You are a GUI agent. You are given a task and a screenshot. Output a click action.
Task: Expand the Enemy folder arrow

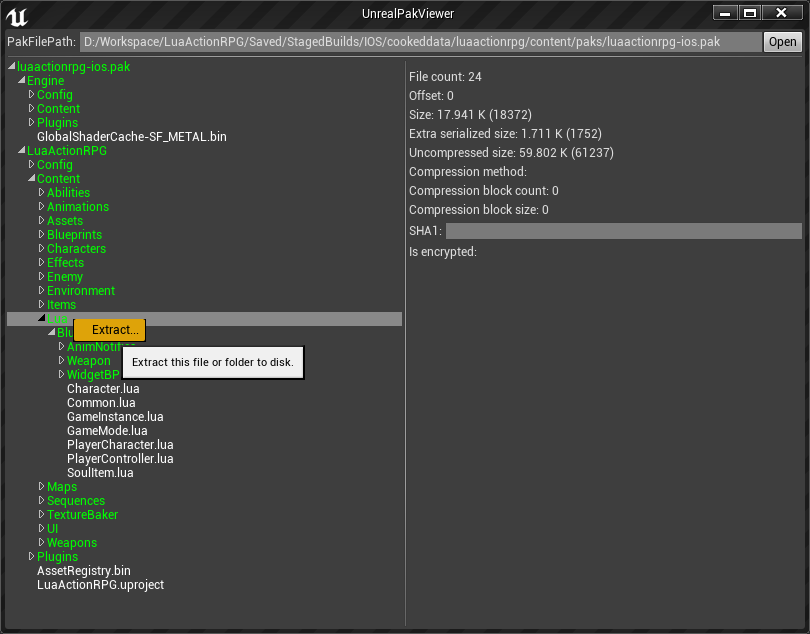click(x=42, y=276)
